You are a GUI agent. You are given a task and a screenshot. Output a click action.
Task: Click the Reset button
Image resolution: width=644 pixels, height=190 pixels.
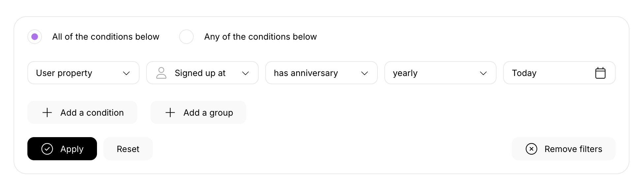tap(128, 149)
